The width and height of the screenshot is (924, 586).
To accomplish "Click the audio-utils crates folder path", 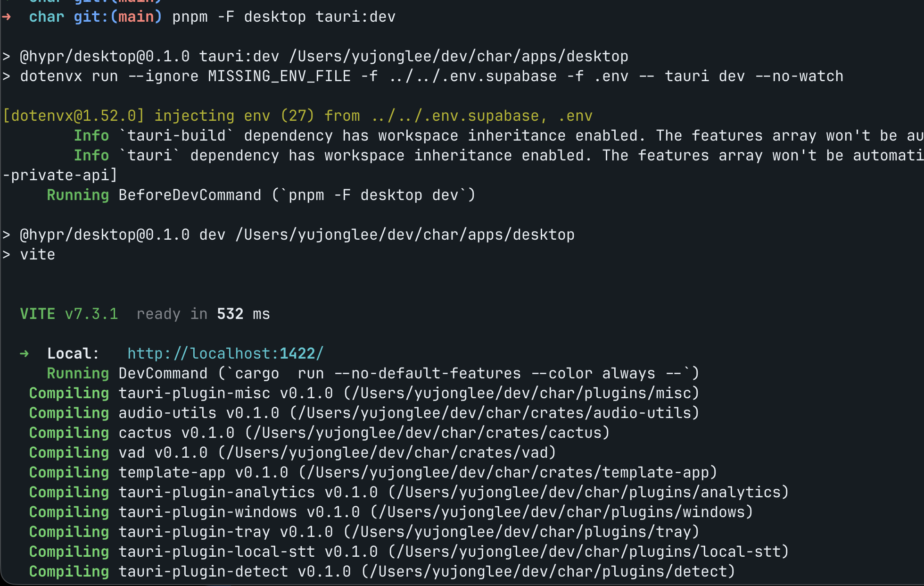I will tap(494, 413).
